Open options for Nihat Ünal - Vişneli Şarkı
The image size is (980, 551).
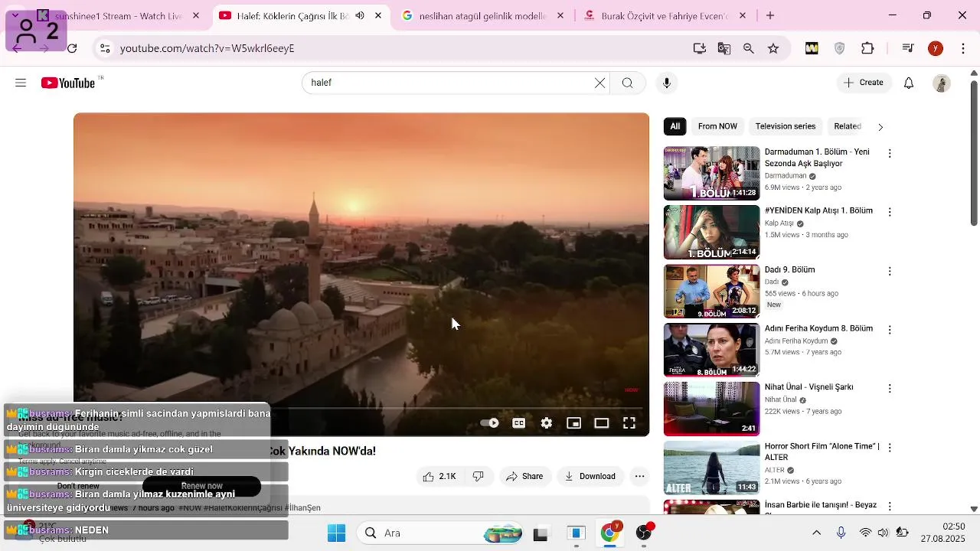click(x=890, y=389)
